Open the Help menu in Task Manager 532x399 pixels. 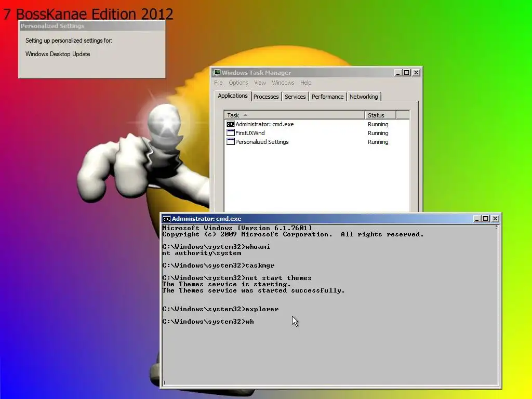(x=305, y=83)
